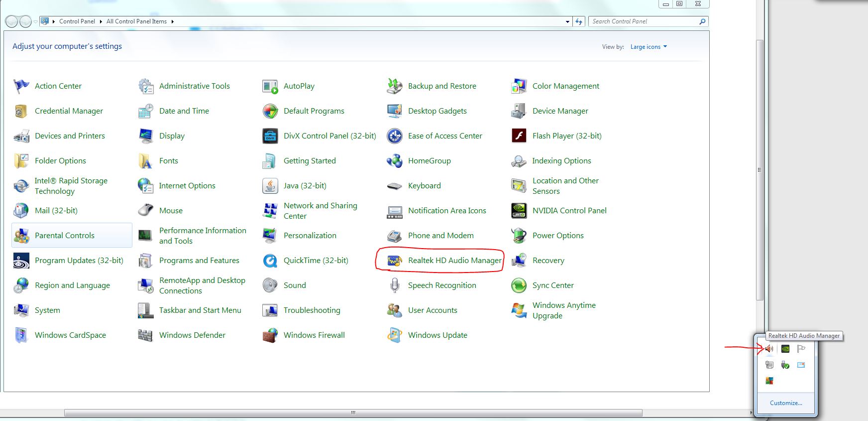Click the Date and Time icon

click(145, 111)
